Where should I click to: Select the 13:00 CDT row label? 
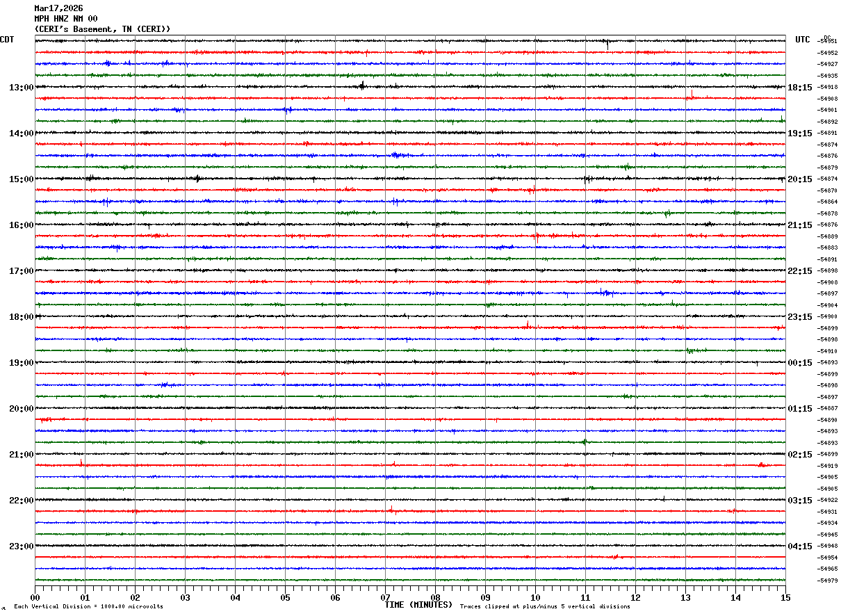tap(21, 88)
